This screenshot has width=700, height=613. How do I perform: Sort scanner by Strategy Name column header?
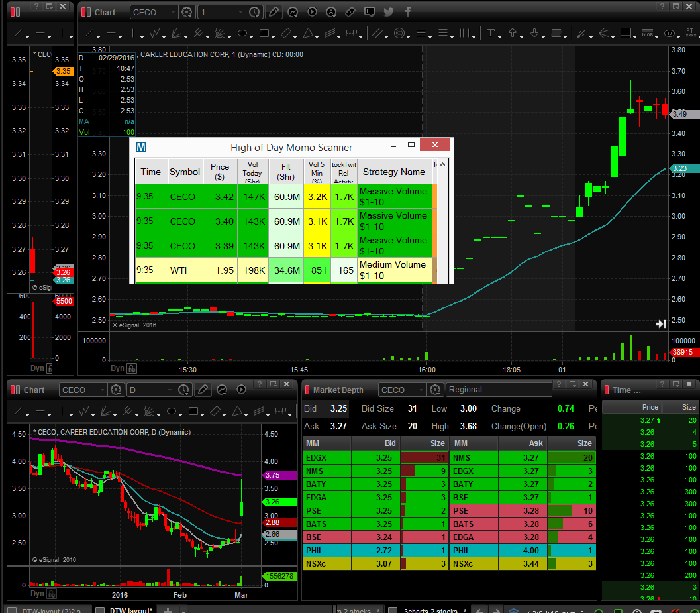click(394, 172)
